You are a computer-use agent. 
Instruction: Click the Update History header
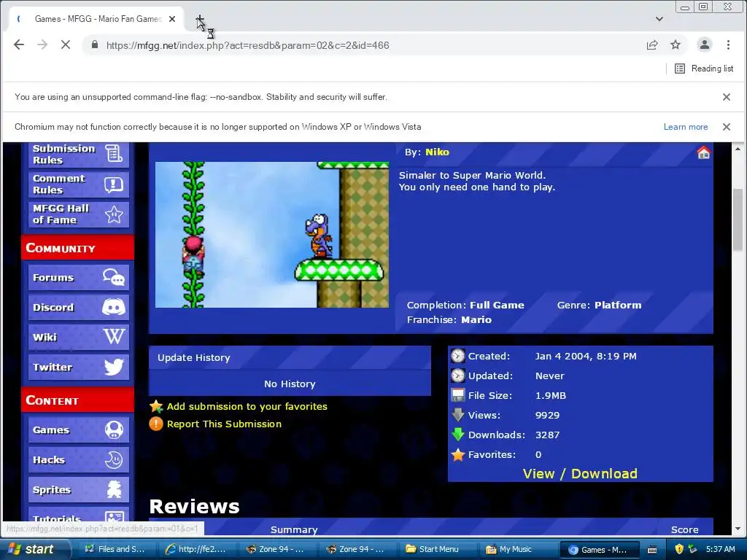click(x=290, y=357)
